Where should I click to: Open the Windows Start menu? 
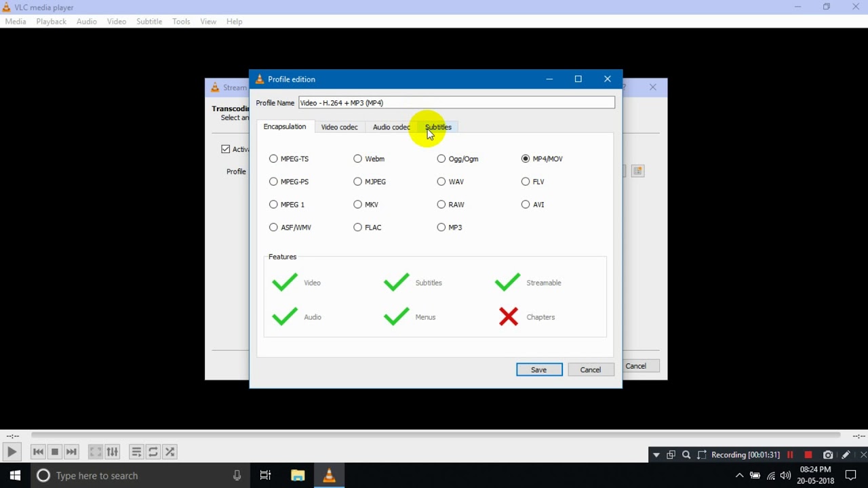(x=15, y=475)
